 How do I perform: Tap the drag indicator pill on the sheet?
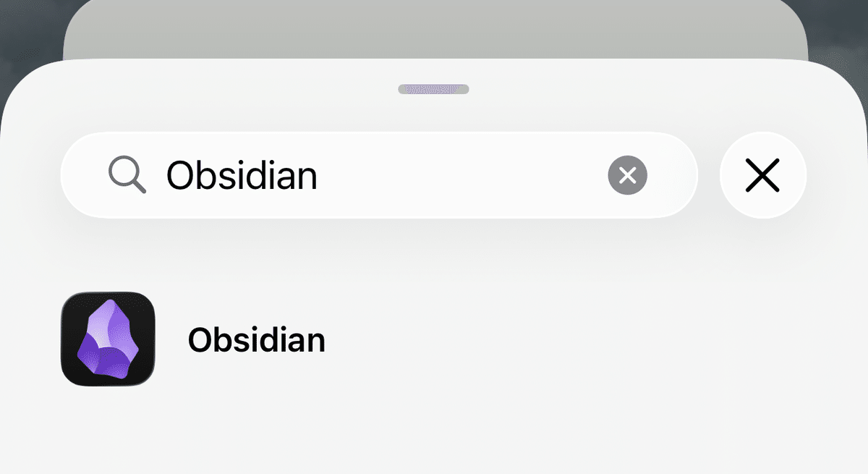point(433,89)
